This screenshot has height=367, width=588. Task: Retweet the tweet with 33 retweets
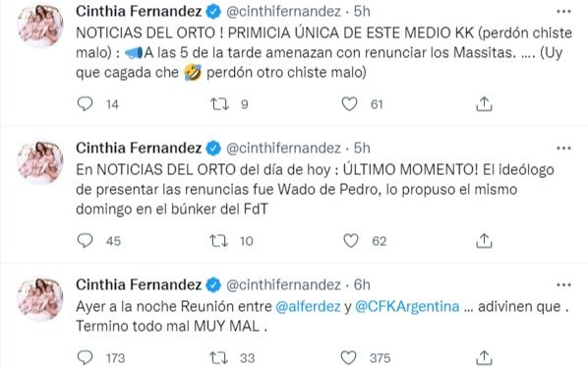click(218, 357)
